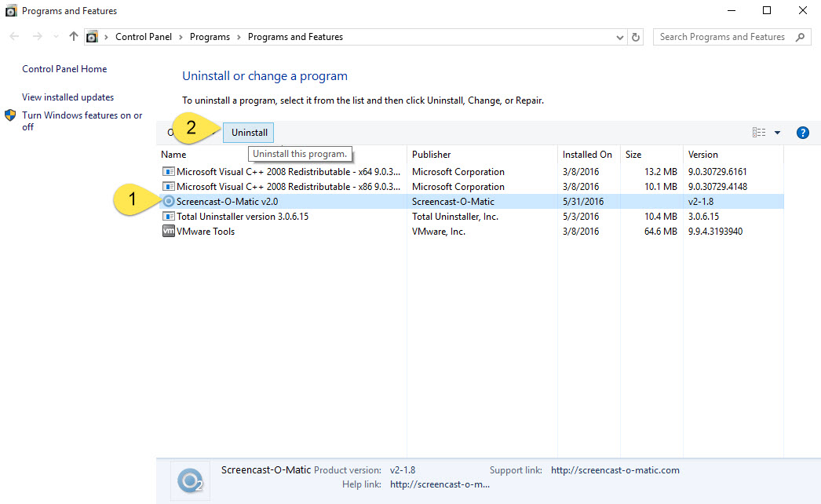Click the large Screencast-O-Matic details pane icon
The image size is (821, 504).
tap(190, 480)
